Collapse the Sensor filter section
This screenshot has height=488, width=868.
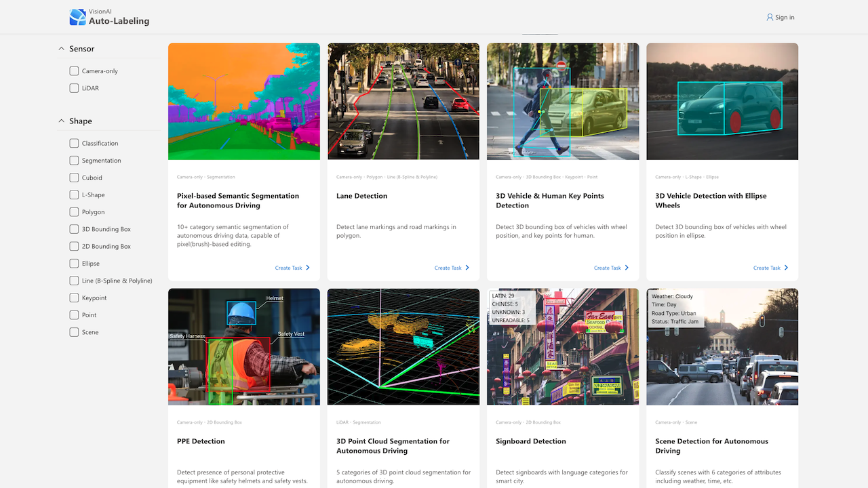(x=62, y=49)
